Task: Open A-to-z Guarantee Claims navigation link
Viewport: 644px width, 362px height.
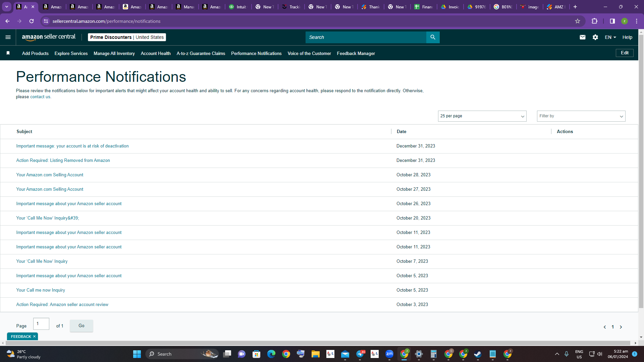Action: (x=201, y=53)
